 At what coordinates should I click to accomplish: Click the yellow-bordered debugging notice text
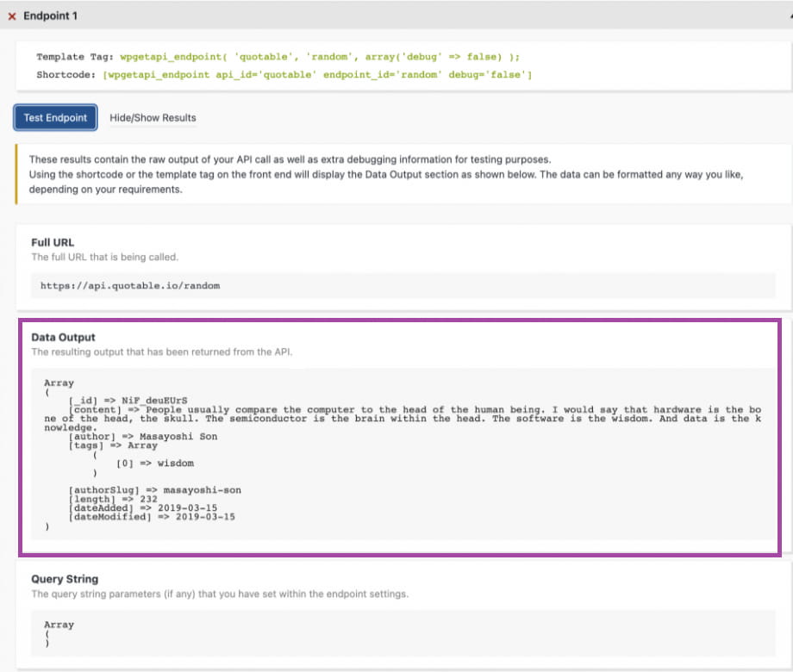(x=386, y=174)
